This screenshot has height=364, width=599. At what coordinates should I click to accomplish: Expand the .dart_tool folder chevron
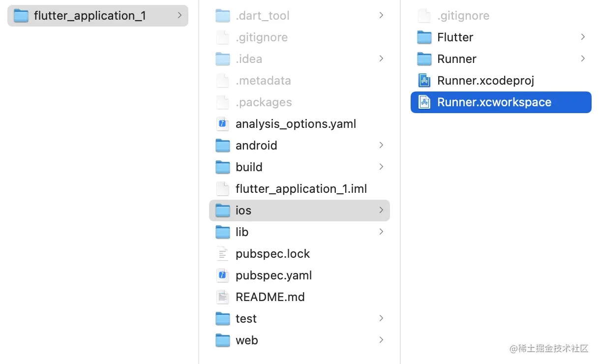tap(381, 16)
